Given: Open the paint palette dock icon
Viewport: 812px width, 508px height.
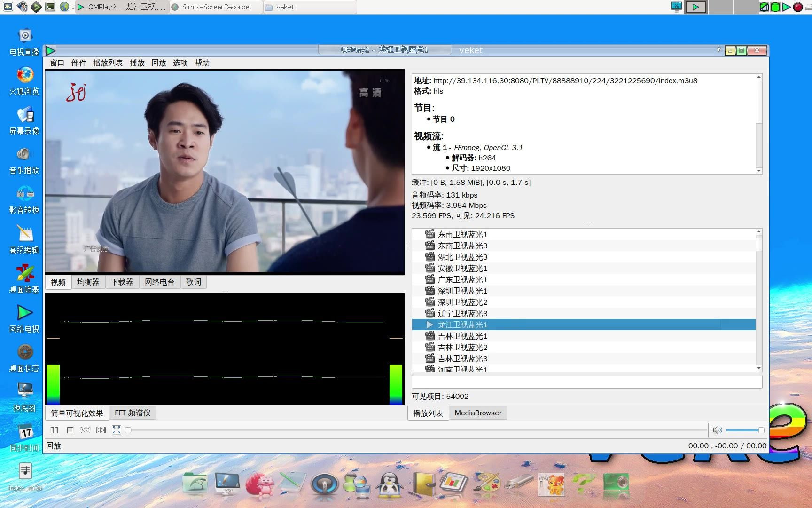Looking at the screenshot, I should 486,484.
